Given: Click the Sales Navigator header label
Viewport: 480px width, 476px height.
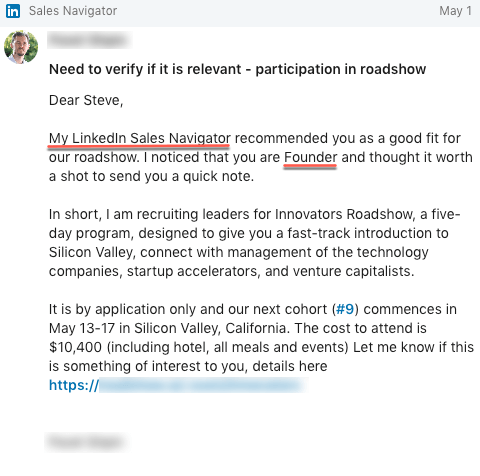Looking at the screenshot, I should click(x=73, y=11).
